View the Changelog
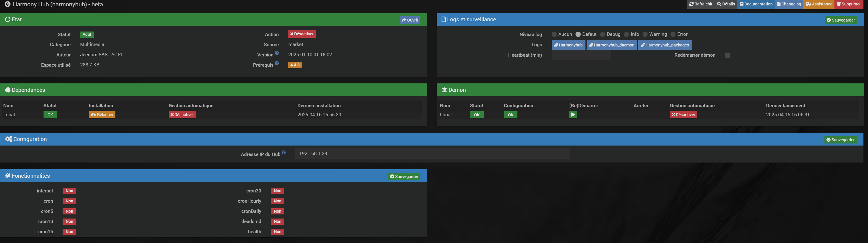The width and height of the screenshot is (868, 243). coord(789,4)
